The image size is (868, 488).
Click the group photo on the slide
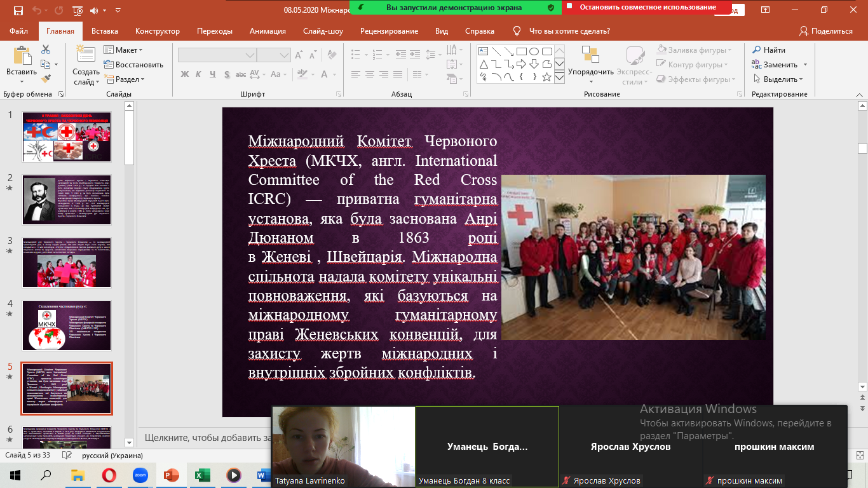634,257
